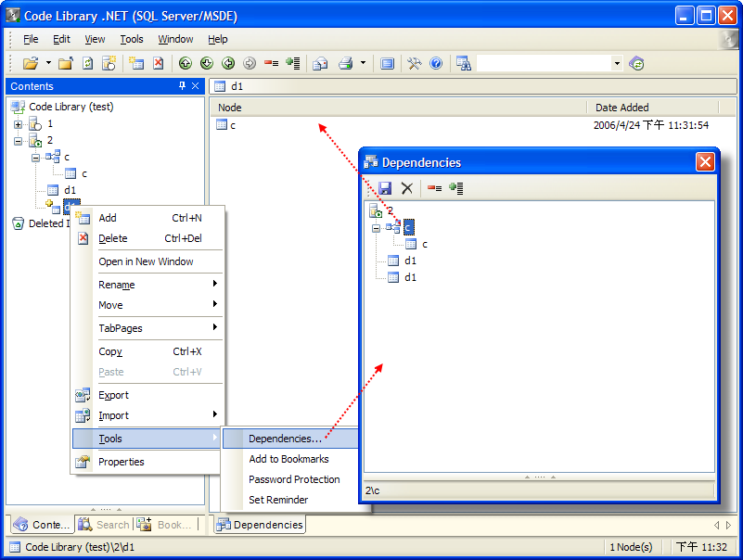Select Dependencies... in the Tools submenu
The height and width of the screenshot is (560, 743).
click(x=290, y=439)
